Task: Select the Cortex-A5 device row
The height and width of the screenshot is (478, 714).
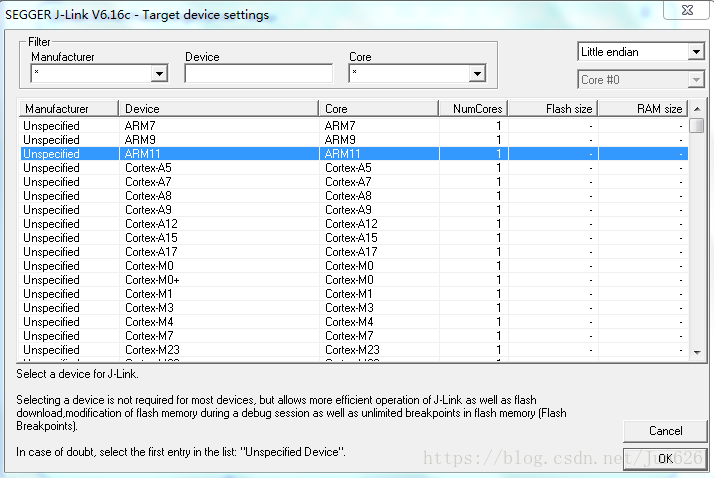Action: pos(354,168)
